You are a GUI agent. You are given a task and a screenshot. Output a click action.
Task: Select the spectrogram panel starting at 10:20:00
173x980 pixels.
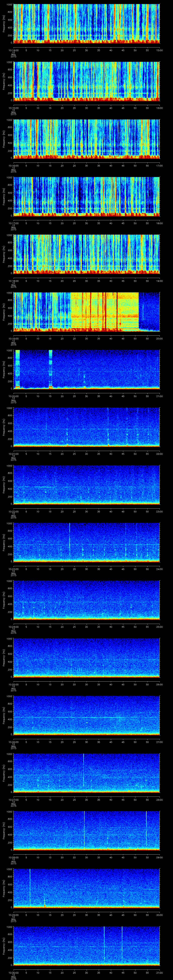point(87,369)
